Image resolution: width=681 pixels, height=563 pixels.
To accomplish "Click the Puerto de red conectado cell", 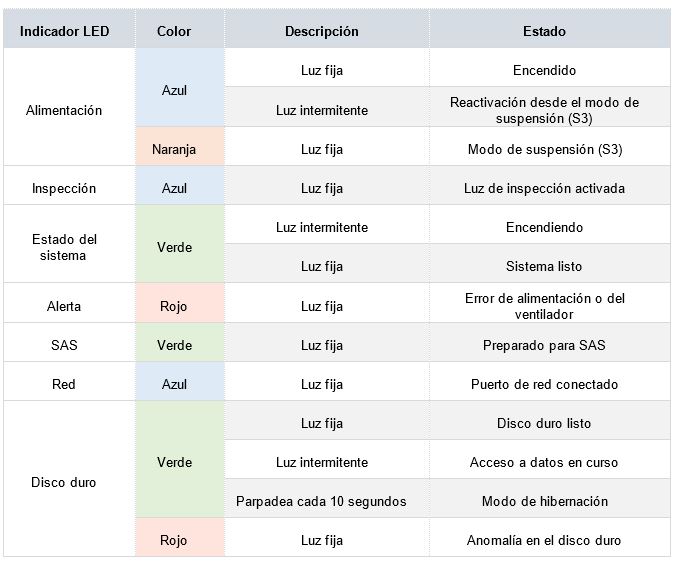I will pos(544,384).
